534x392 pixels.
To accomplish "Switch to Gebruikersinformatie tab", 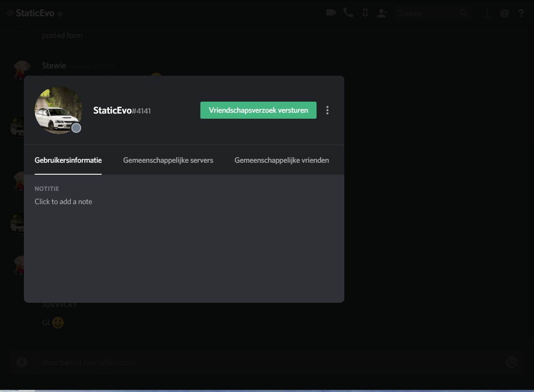I will 68,161.
